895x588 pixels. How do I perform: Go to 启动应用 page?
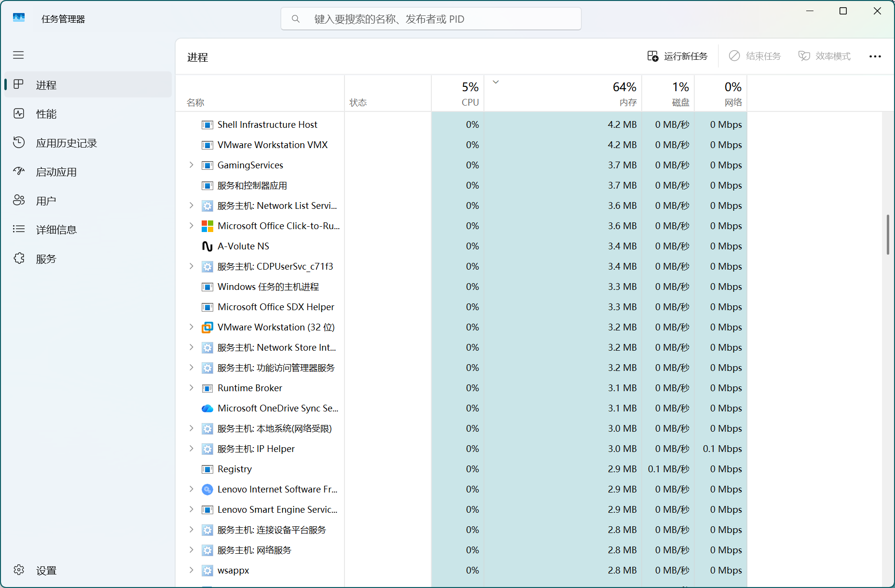pos(88,172)
